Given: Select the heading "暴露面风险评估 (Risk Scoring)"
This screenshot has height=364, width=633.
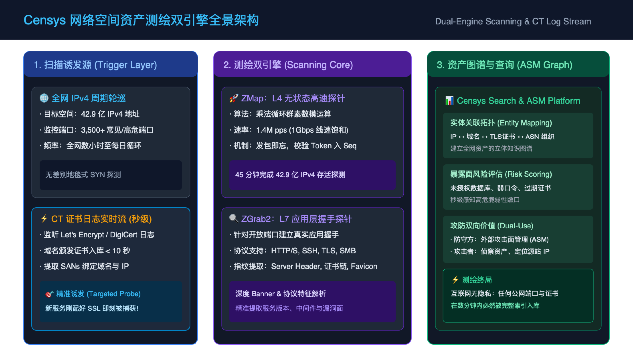Looking at the screenshot, I should pyautogui.click(x=501, y=174).
